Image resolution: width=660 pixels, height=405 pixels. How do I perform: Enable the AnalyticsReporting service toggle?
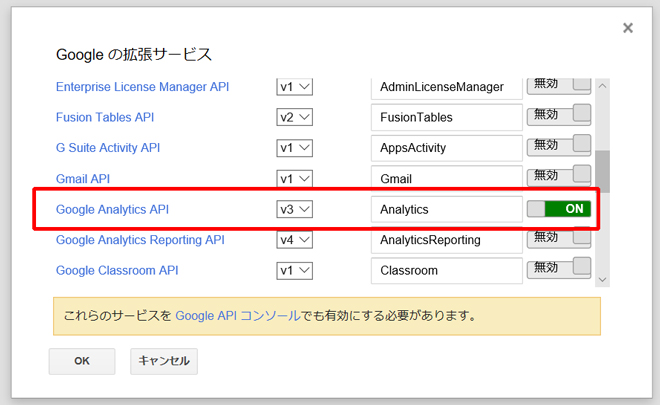559,238
